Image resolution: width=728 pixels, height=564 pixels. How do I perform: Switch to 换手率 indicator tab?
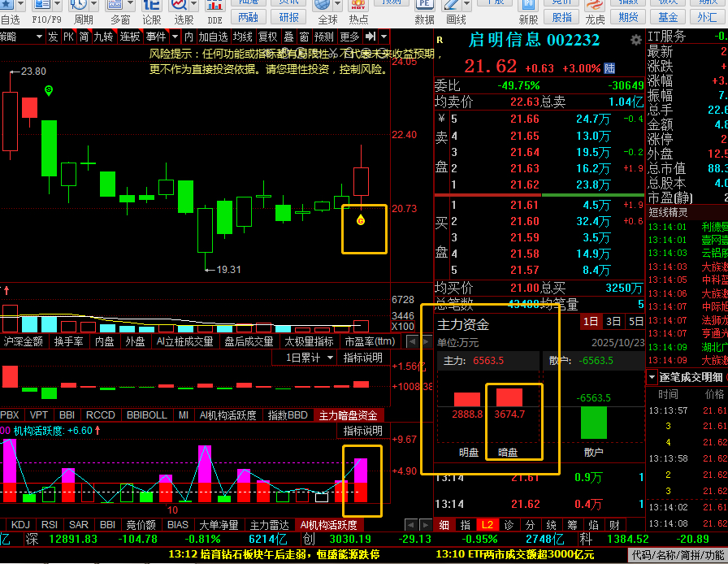[69, 341]
